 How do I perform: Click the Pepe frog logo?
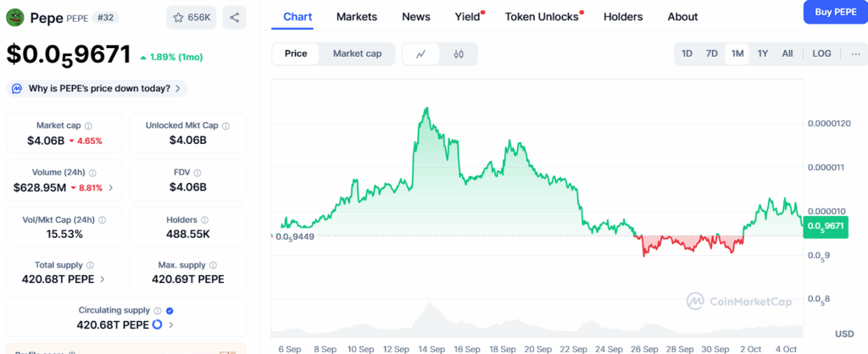16,17
